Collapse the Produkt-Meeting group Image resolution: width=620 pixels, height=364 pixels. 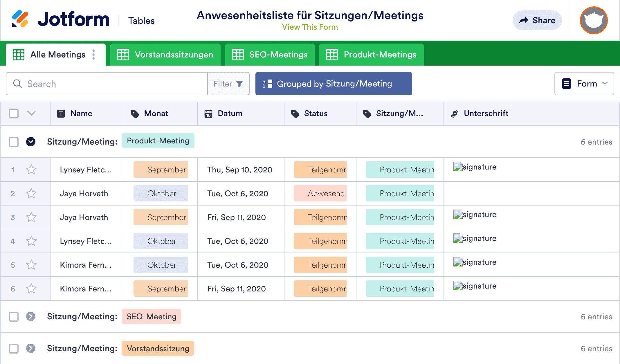point(31,142)
